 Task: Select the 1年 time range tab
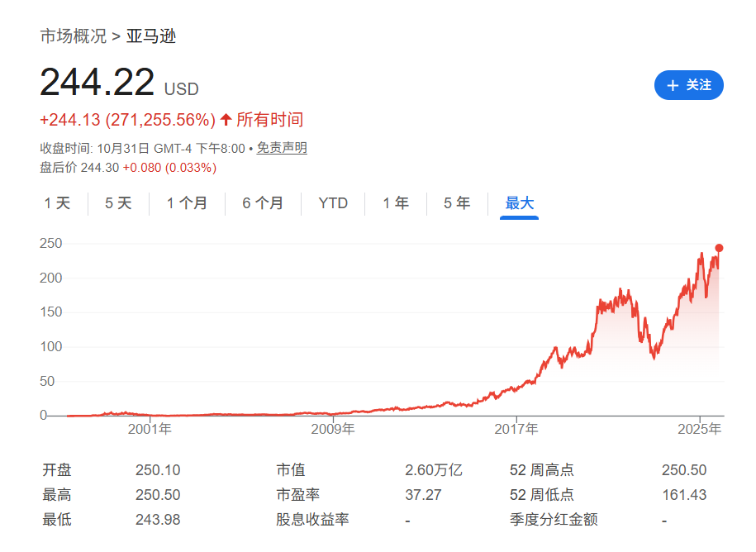tap(395, 202)
